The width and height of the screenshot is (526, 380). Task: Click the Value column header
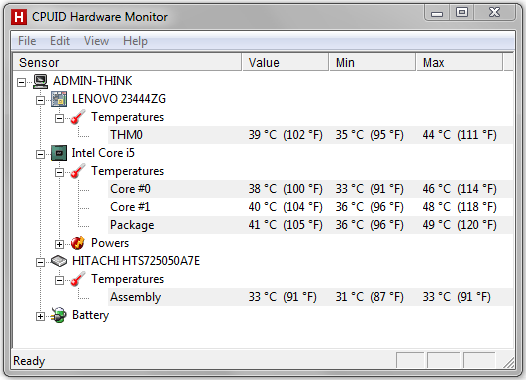(285, 62)
